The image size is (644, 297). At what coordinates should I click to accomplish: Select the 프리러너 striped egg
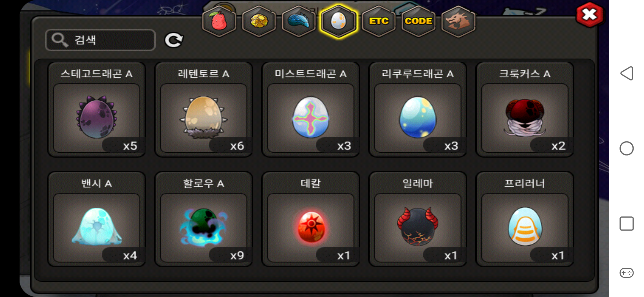(525, 219)
